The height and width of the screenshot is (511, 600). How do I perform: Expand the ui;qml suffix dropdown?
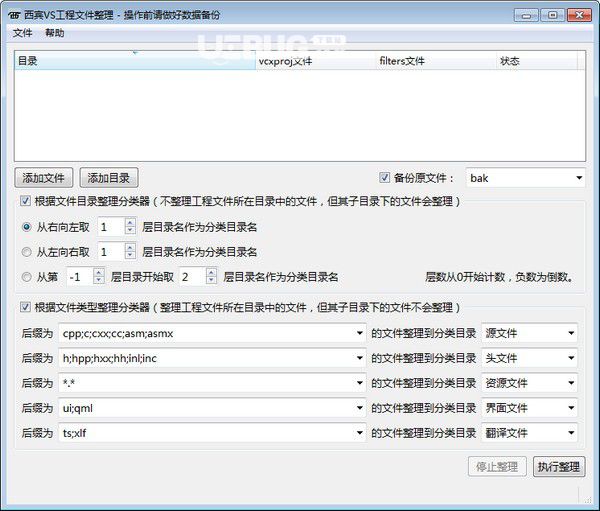pyautogui.click(x=359, y=408)
